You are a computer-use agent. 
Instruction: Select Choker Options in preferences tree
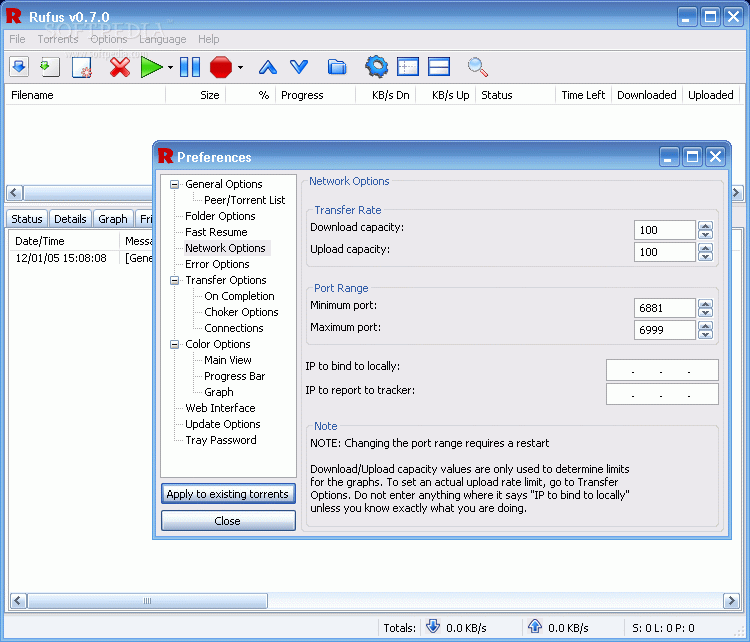241,312
